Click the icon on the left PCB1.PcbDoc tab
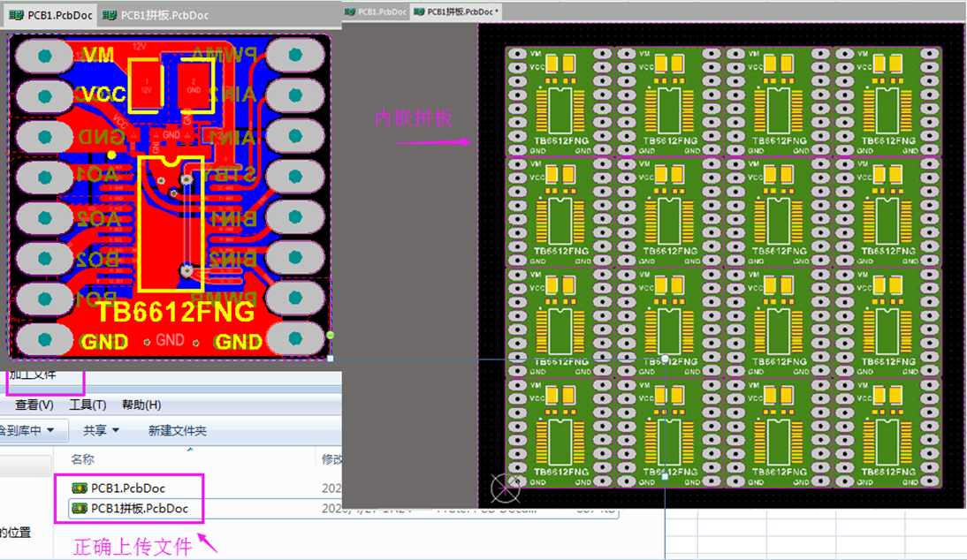The width and height of the screenshot is (967, 560). coord(17,15)
